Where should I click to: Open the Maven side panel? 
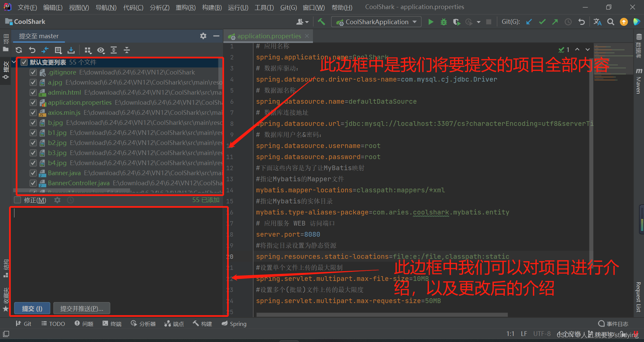pos(639,81)
